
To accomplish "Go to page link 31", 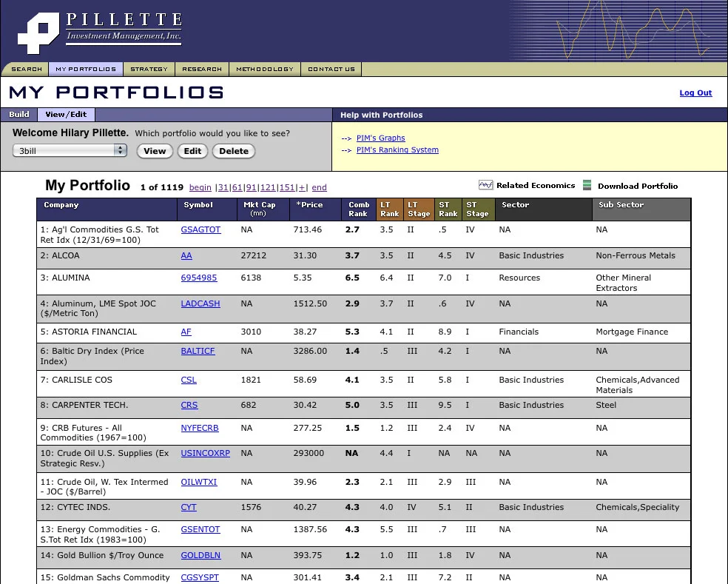I will (x=223, y=187).
